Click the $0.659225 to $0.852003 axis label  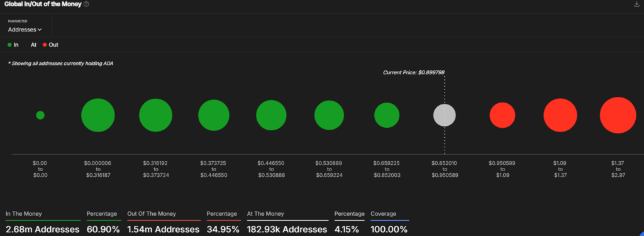(x=387, y=169)
